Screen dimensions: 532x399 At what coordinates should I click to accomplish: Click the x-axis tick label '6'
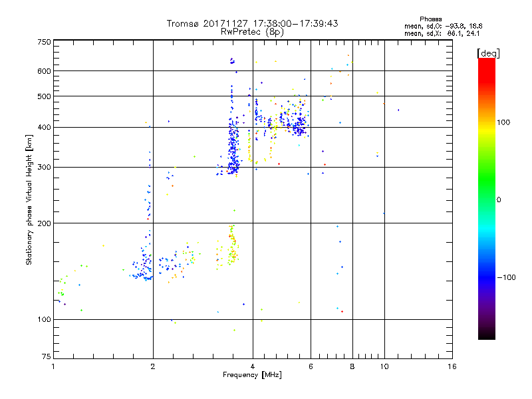click(x=311, y=366)
